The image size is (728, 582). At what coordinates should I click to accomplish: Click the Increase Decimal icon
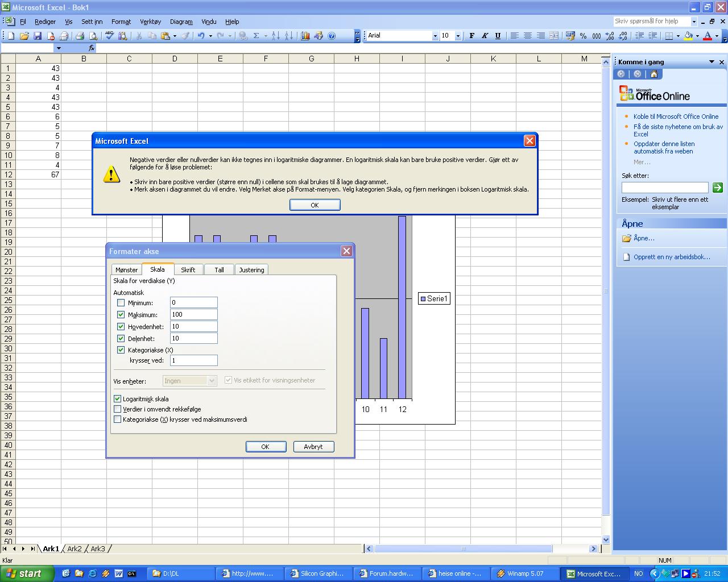tap(610, 36)
